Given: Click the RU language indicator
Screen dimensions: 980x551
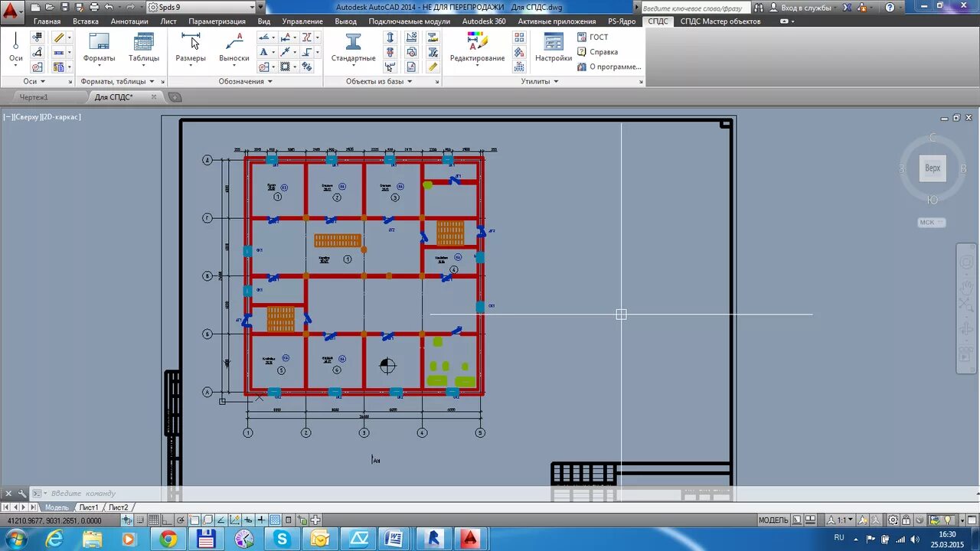Looking at the screenshot, I should point(839,538).
